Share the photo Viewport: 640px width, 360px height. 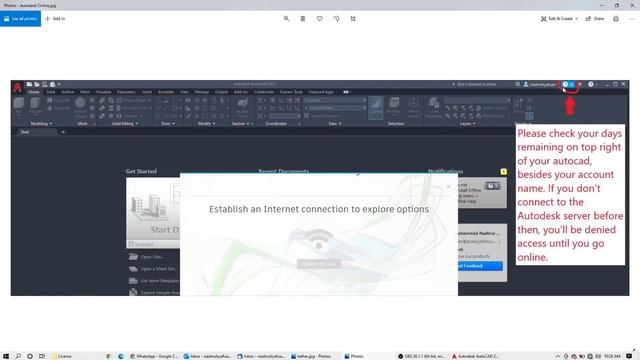pos(595,19)
